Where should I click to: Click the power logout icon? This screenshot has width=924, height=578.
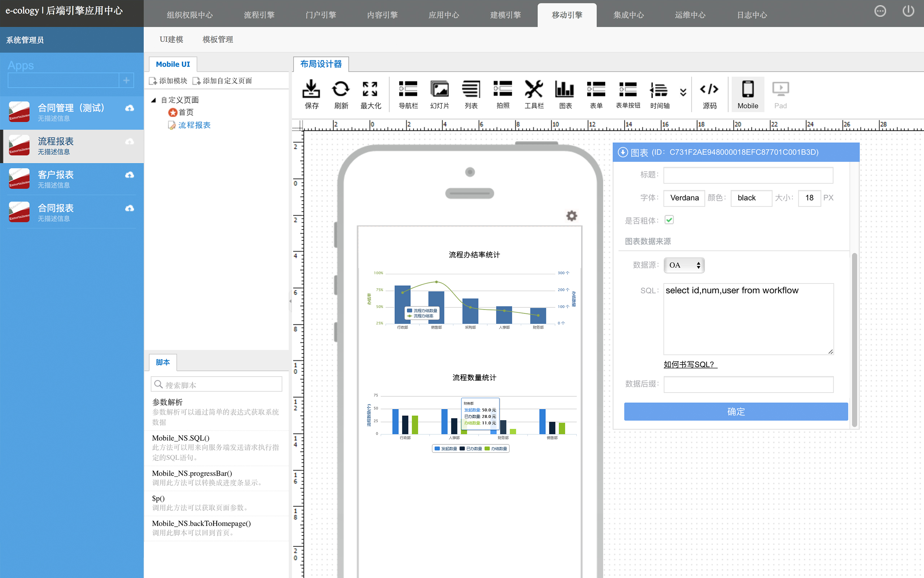908,11
